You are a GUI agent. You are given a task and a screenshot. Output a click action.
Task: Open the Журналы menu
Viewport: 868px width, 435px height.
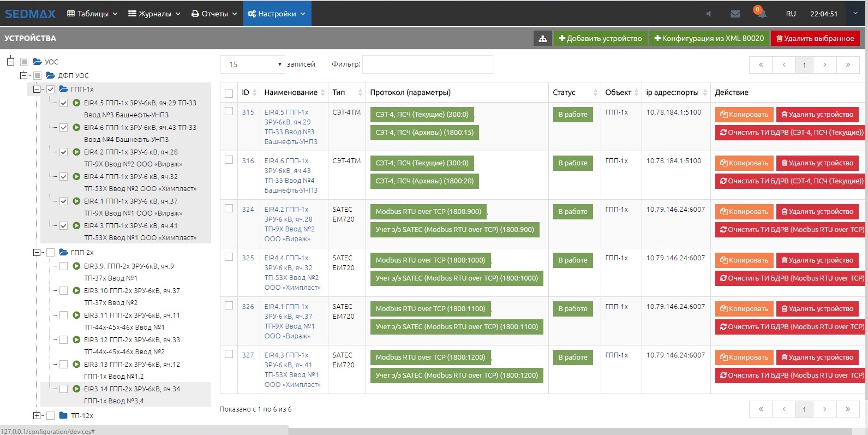(x=154, y=14)
